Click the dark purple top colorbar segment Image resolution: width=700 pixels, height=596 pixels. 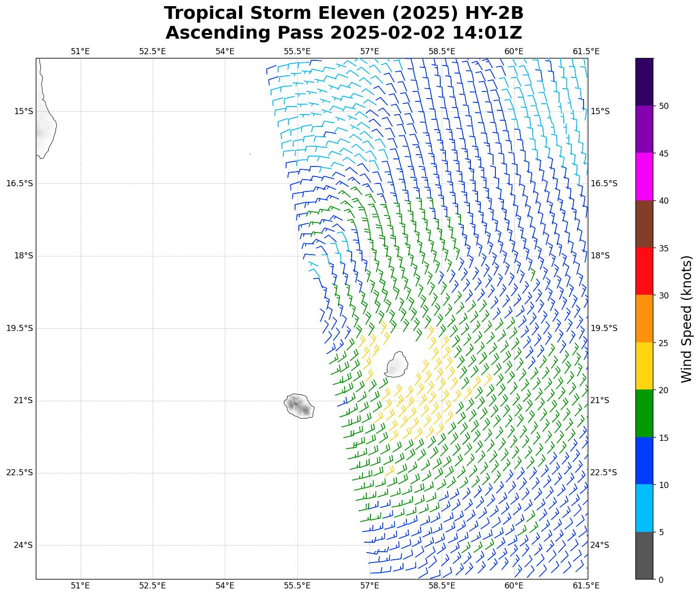tap(644, 82)
